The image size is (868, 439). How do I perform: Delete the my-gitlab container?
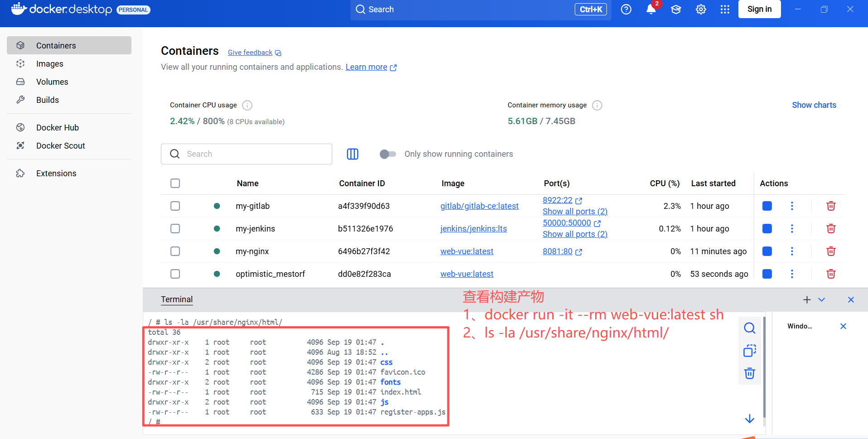point(831,206)
